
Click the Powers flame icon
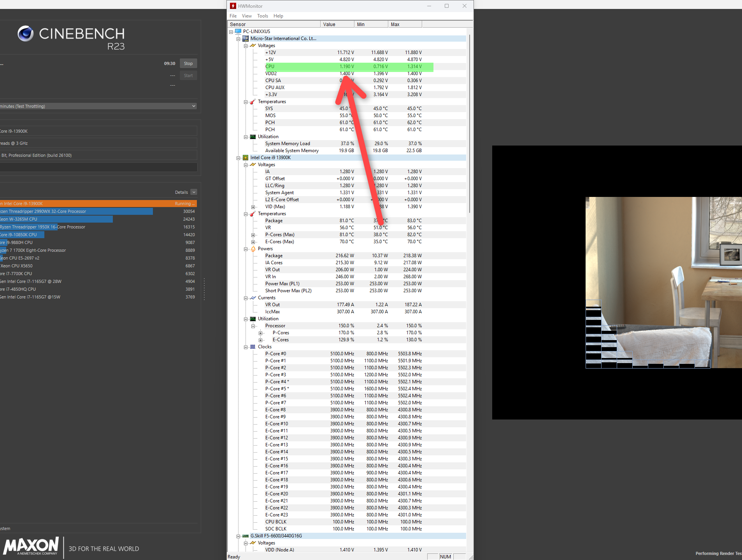[253, 248]
